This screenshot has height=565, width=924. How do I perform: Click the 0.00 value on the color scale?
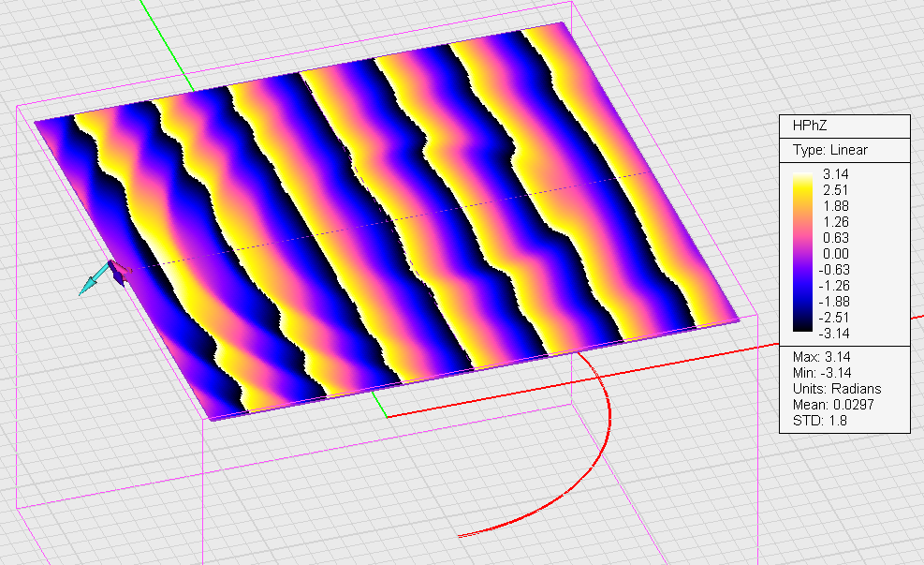[836, 254]
